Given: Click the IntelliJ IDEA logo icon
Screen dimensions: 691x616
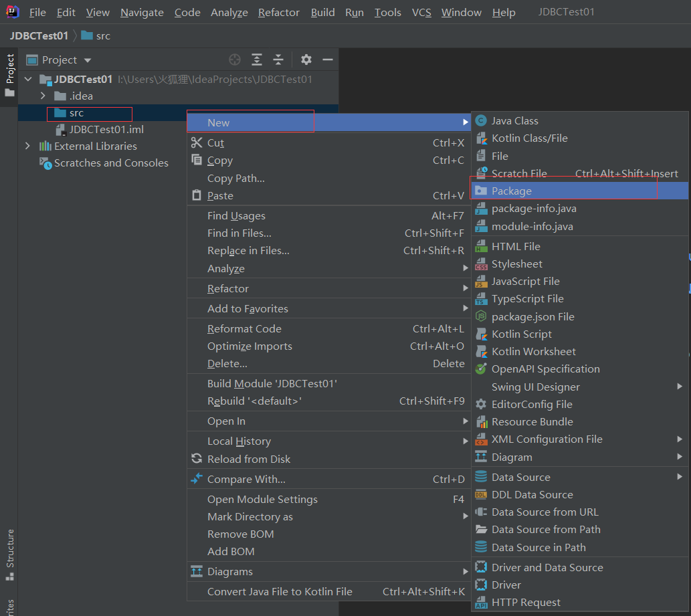Looking at the screenshot, I should tap(11, 11).
